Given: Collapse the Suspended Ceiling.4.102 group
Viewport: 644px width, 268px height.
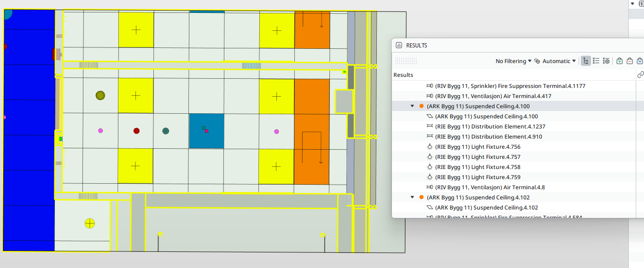Looking at the screenshot, I should tap(412, 198).
